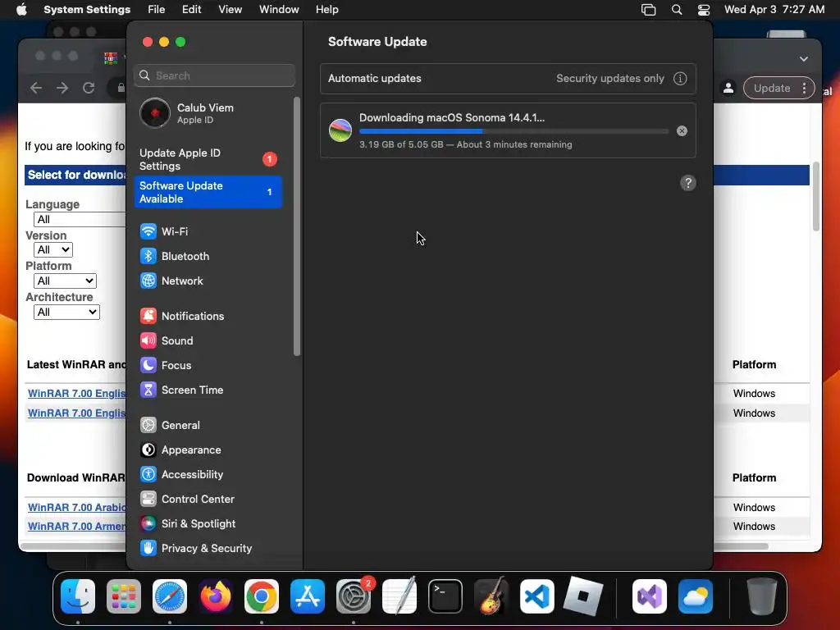The image size is (840, 630).
Task: Open the Apple menu
Action: pos(21,10)
